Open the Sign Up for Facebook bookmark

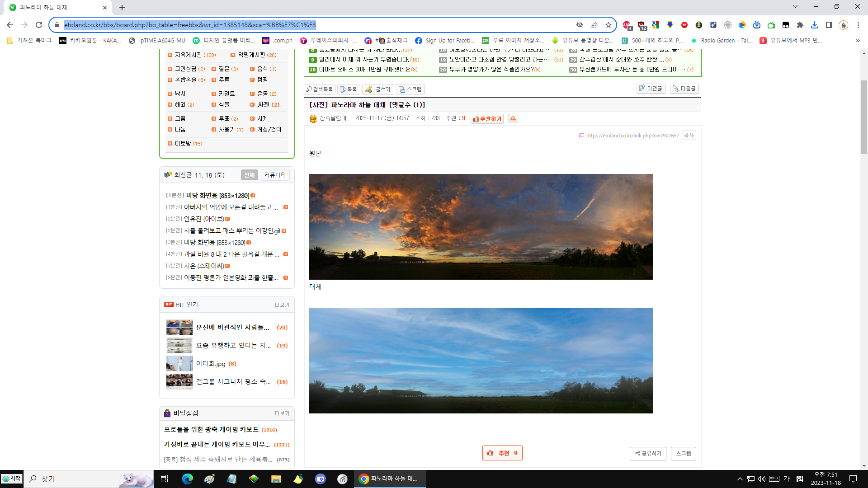point(445,40)
